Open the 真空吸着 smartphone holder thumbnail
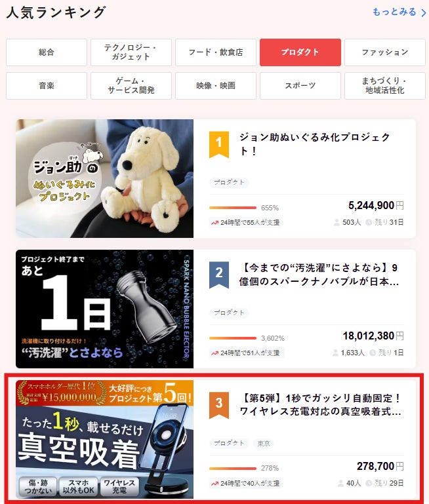 click(104, 439)
